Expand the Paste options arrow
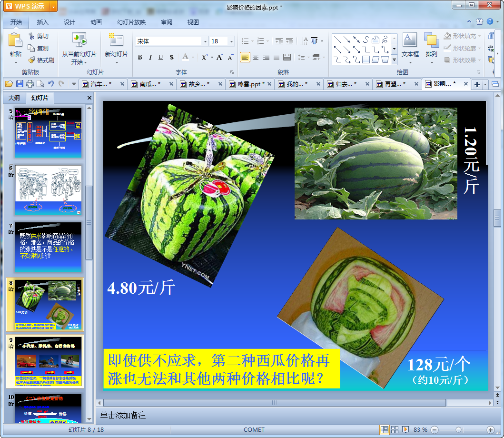 (15, 62)
